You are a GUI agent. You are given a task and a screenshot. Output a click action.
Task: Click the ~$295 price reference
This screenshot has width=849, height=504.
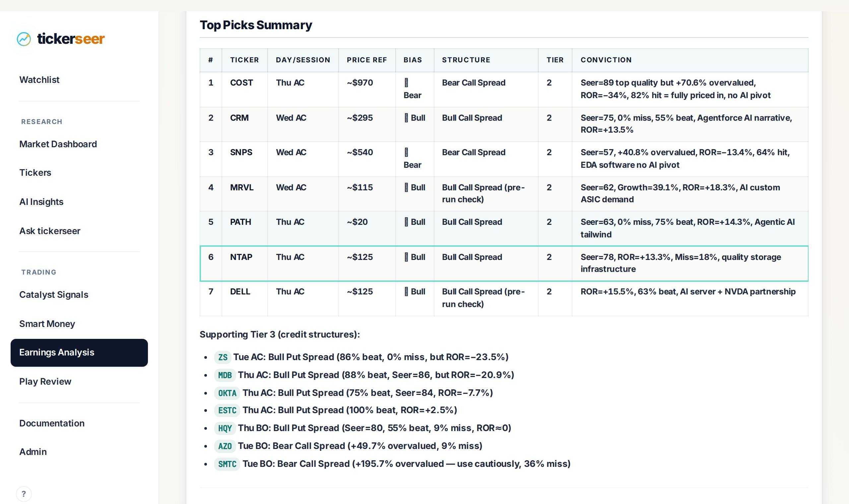click(x=359, y=118)
